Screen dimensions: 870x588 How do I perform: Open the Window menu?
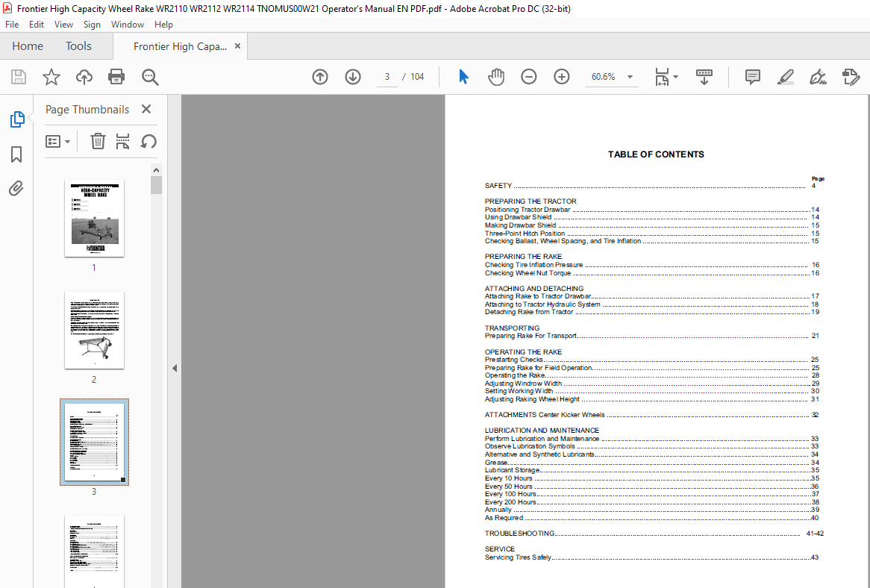coord(127,25)
